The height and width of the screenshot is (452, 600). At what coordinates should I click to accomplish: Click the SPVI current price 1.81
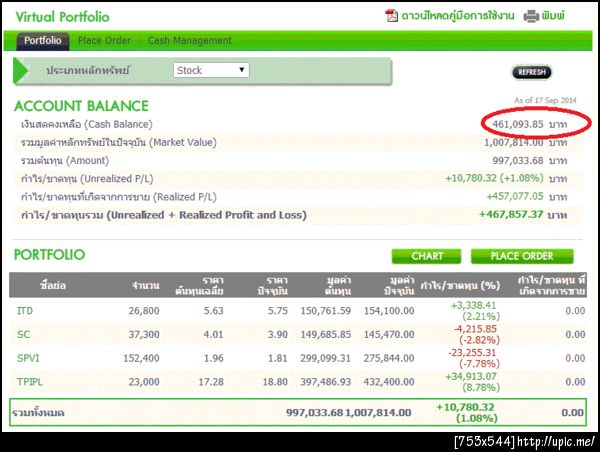click(277, 358)
